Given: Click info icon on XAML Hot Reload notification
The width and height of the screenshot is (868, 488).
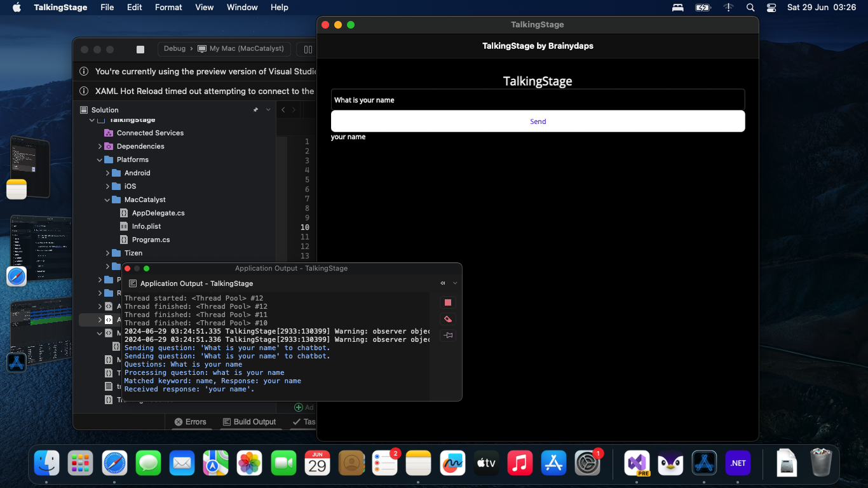Looking at the screenshot, I should click(x=84, y=91).
